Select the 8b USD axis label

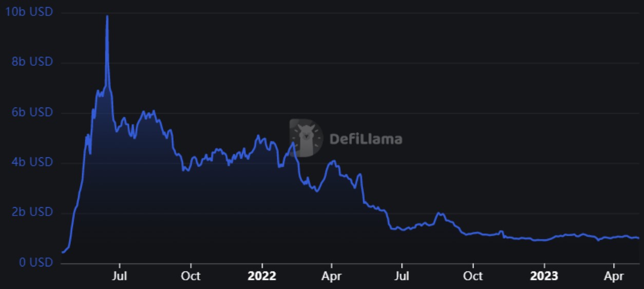(32, 62)
